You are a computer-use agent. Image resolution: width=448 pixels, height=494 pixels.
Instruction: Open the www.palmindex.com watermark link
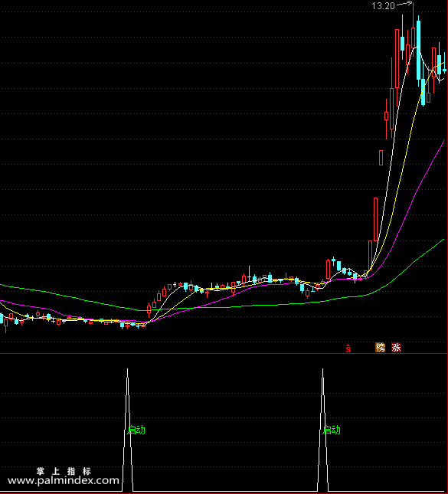(64, 480)
